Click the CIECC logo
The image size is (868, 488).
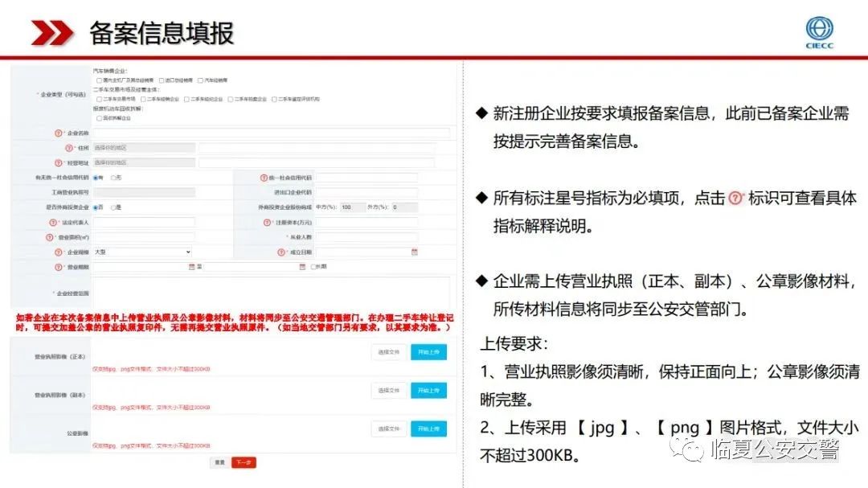(819, 33)
